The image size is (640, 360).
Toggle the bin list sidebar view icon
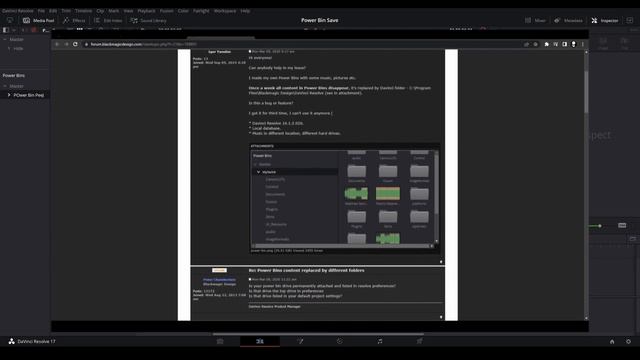6,30
